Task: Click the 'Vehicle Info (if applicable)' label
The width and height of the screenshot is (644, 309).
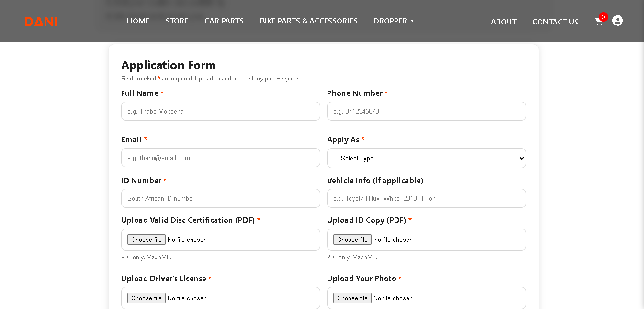Action: point(375,181)
